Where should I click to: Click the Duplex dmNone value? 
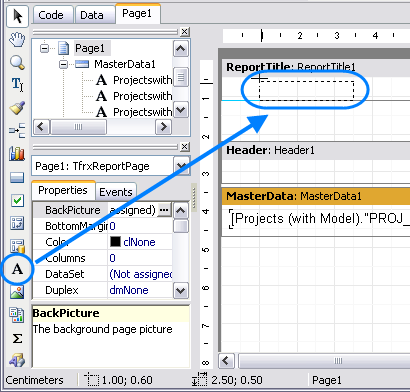[x=129, y=290]
